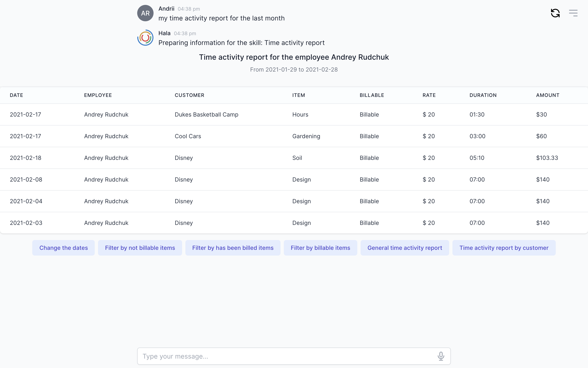Click Hala's Preparing information message
Screen dimensions: 588x368
pyautogui.click(x=242, y=43)
